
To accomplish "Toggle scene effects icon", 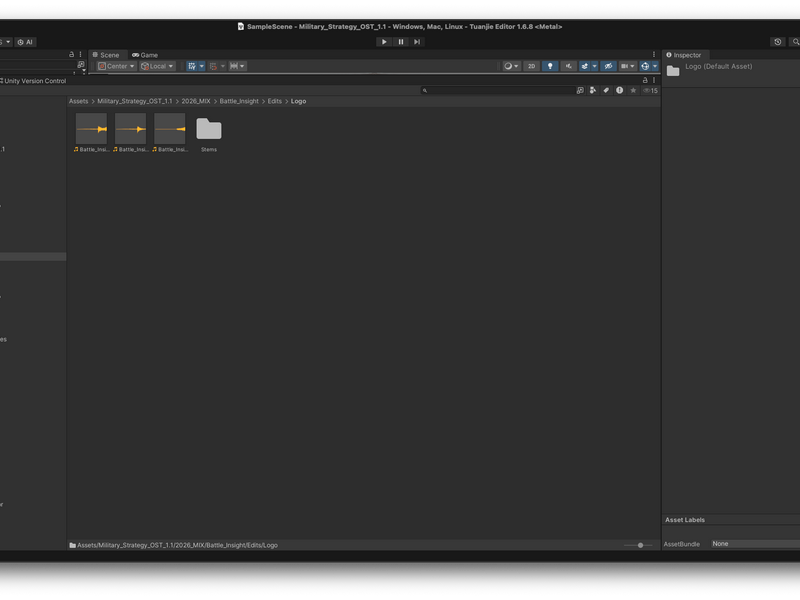I will click(585, 66).
